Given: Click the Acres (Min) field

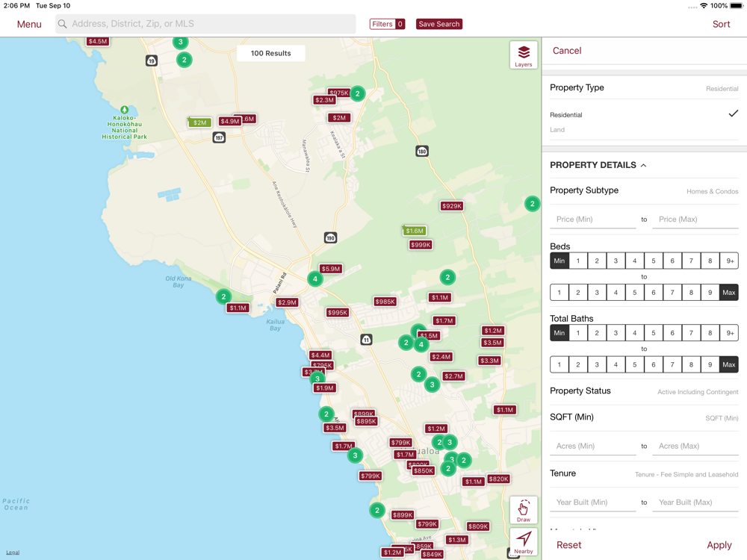Looking at the screenshot, I should [592, 447].
